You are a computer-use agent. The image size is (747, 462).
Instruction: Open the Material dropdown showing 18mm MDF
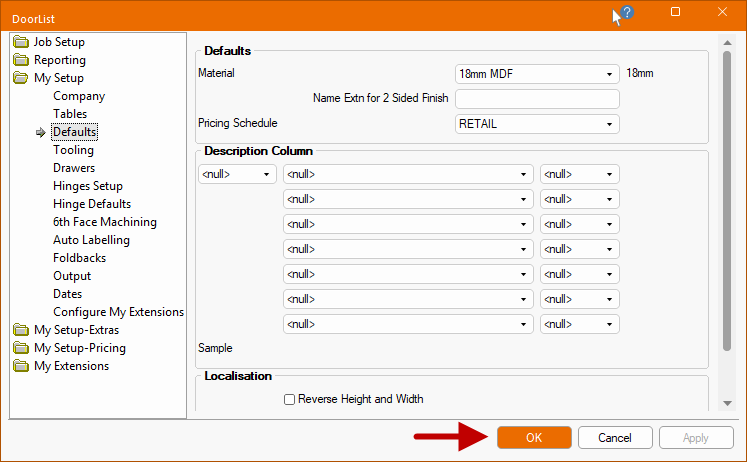(537, 74)
